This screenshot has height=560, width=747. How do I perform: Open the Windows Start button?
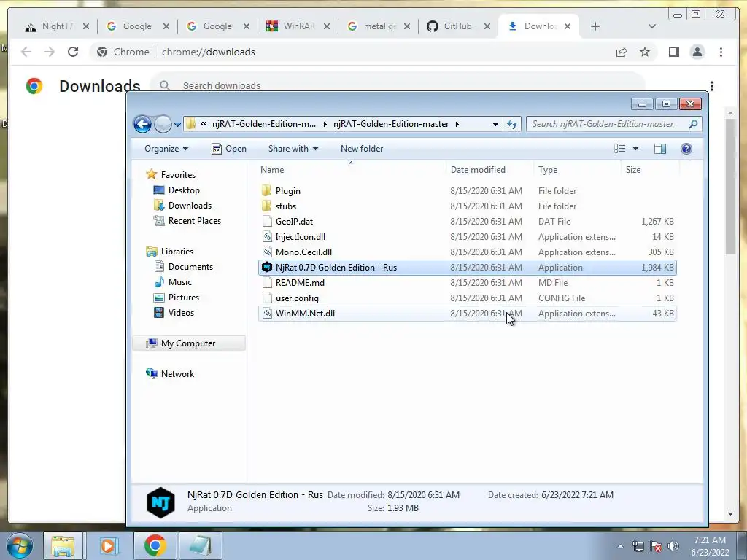pos(20,545)
